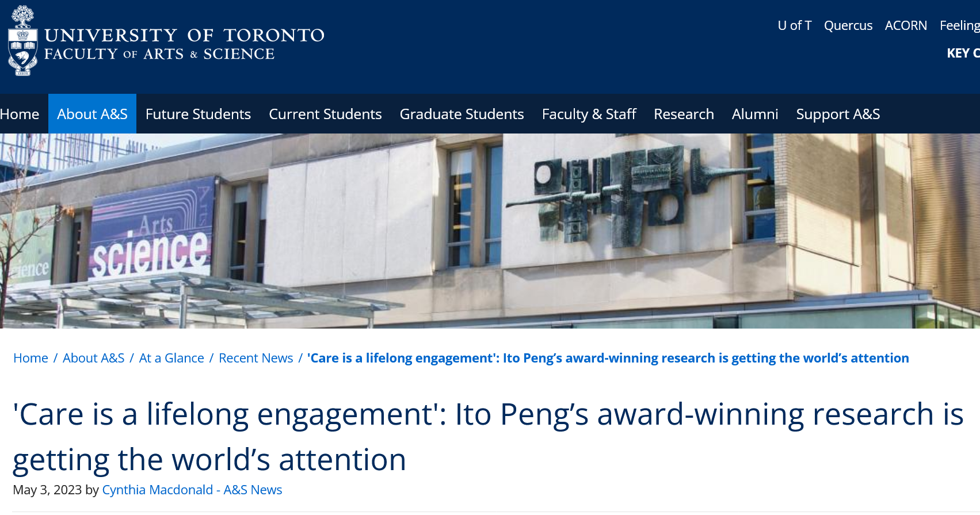Open the Support A&S section
Screen dimensions: 980x515
pos(838,114)
